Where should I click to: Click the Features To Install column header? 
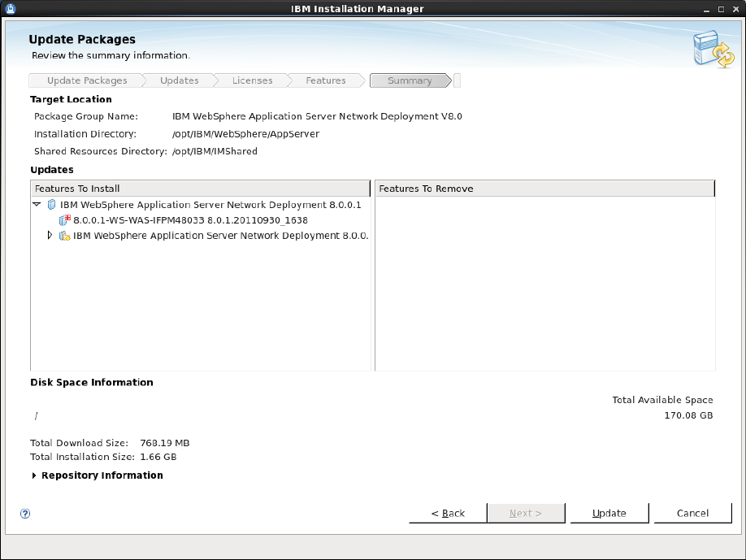[x=200, y=189]
